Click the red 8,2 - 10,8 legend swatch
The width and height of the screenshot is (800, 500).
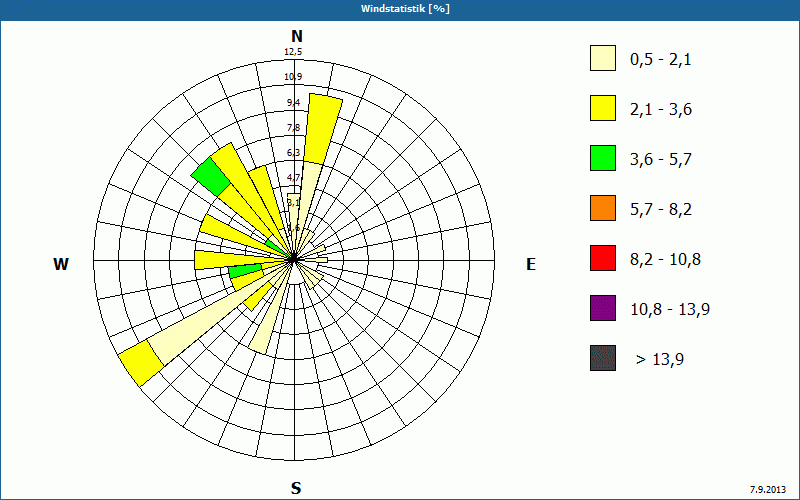point(603,258)
